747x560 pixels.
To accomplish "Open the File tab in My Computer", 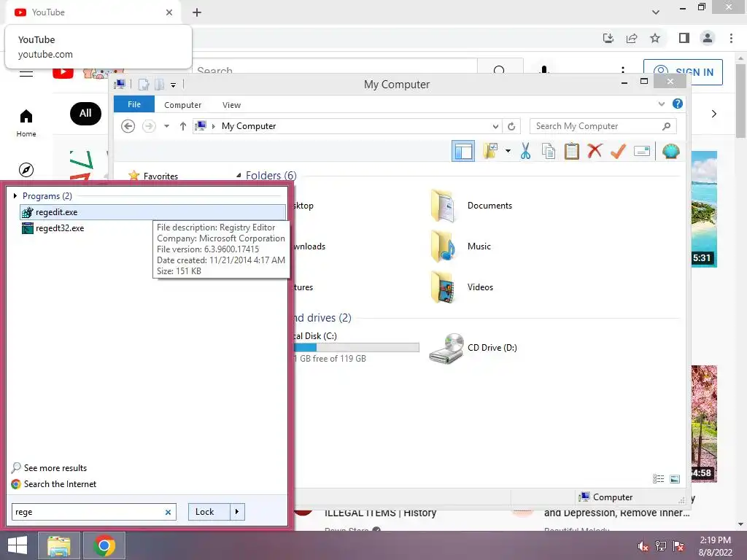I will [134, 104].
